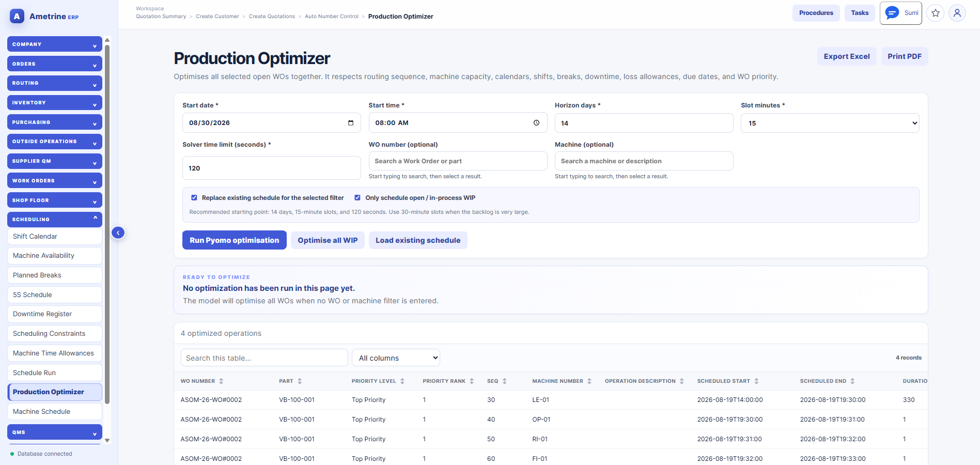Collapse the sidebar with the arrow button

coord(118,233)
